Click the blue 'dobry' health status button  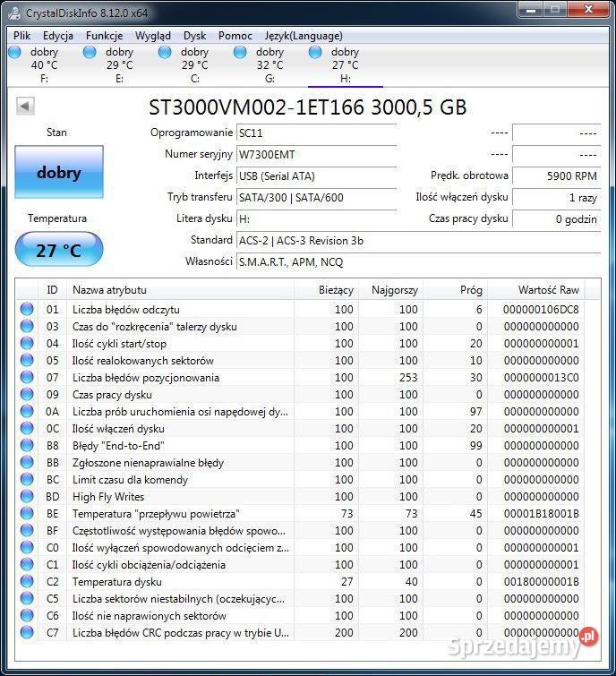59,173
